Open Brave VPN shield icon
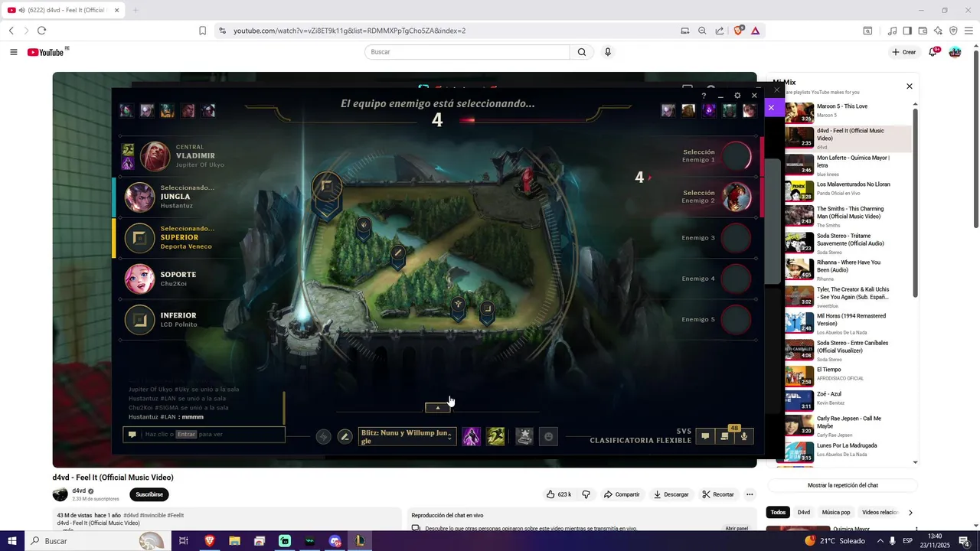This screenshot has width=980, height=551. pyautogui.click(x=953, y=31)
